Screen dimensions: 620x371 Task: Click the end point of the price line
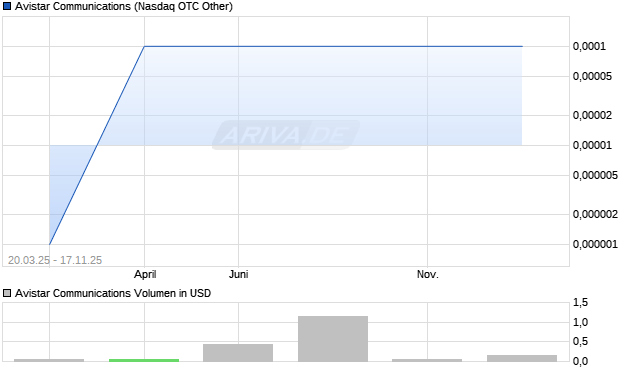pos(522,46)
